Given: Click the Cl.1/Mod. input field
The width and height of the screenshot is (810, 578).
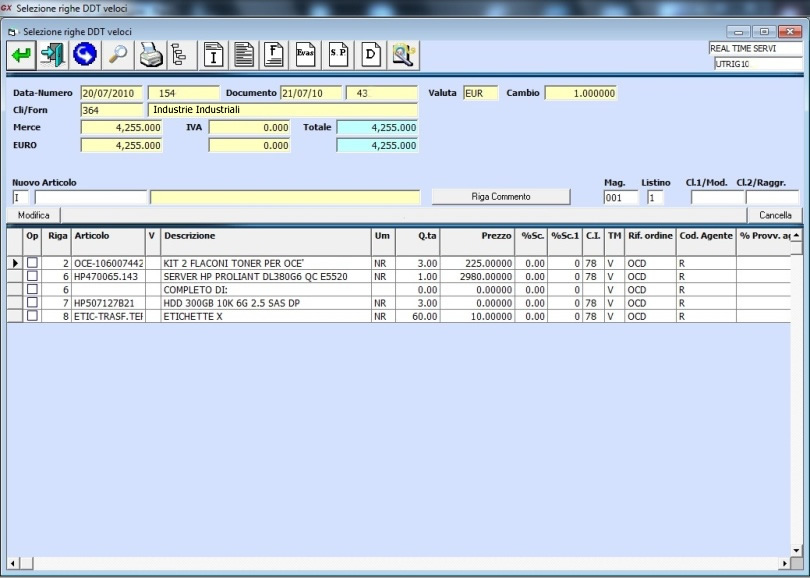Looking at the screenshot, I should click(718, 197).
